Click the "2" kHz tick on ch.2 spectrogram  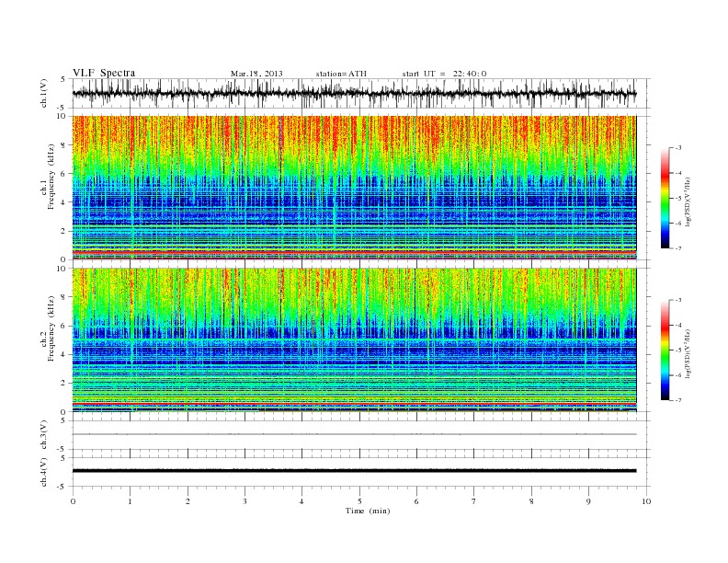point(63,384)
